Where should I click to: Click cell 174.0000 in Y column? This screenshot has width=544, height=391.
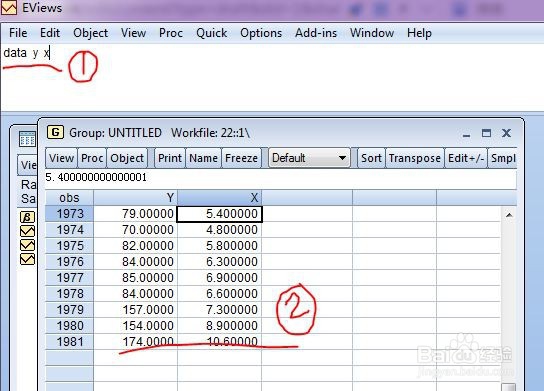(x=136, y=341)
